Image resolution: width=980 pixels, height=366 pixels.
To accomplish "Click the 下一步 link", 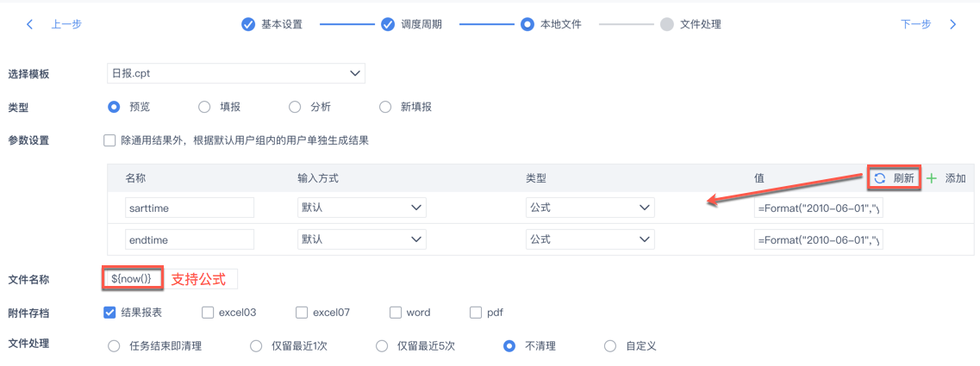I will (x=915, y=24).
